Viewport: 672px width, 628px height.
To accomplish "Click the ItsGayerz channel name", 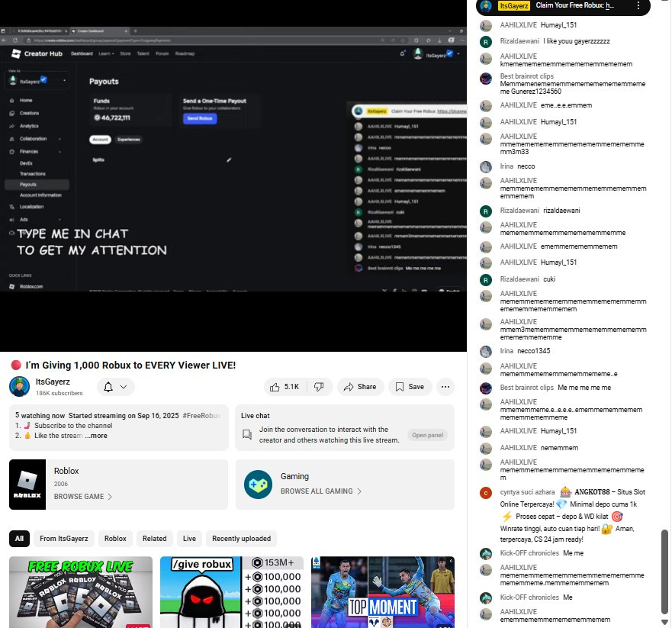I will pyautogui.click(x=53, y=382).
